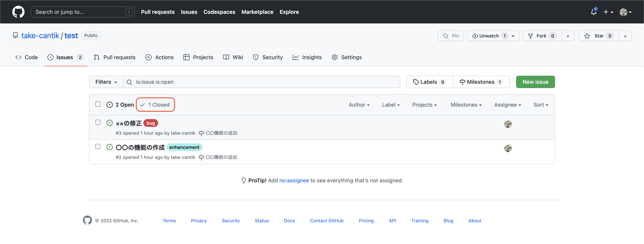Image resolution: width=644 pixels, height=244 pixels.
Task: Click the green open-issue icon for issue #2
Action: (109, 147)
